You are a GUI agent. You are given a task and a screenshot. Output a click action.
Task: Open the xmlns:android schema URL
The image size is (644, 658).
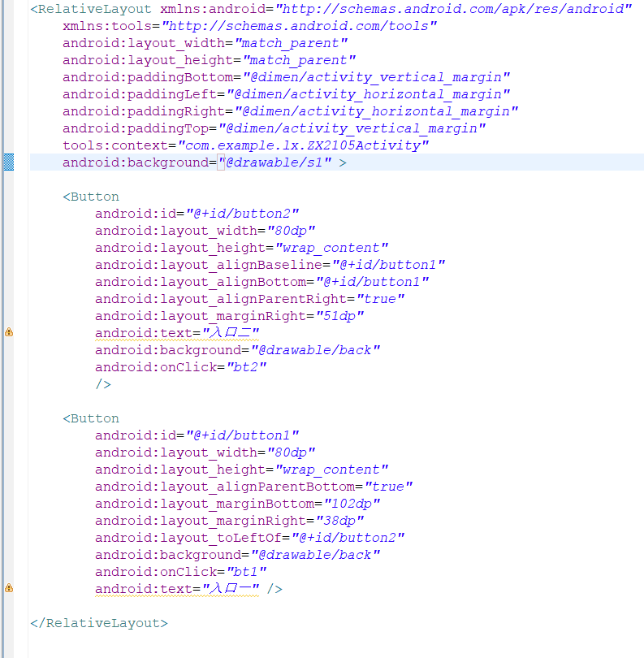(x=453, y=9)
